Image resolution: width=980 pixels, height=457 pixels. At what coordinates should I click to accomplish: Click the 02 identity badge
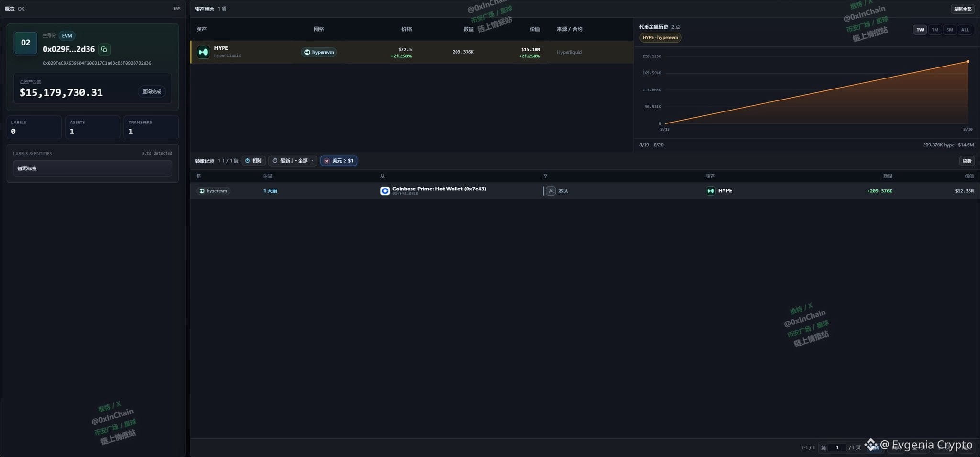click(x=26, y=43)
